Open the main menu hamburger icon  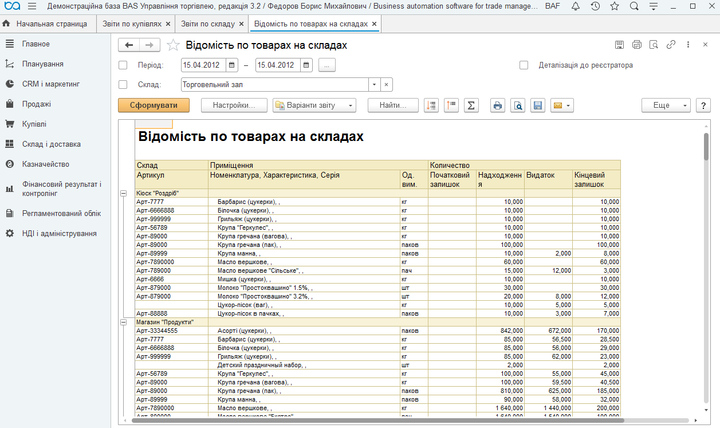[x=32, y=6]
